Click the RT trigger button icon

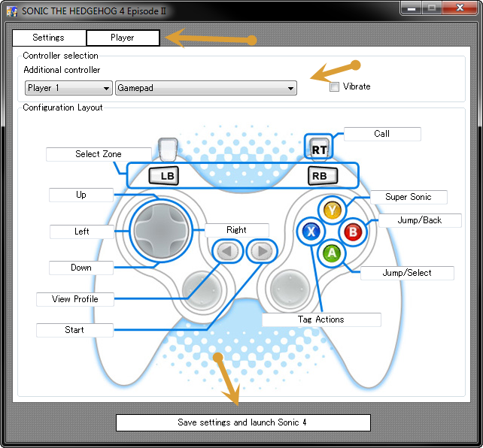[319, 150]
